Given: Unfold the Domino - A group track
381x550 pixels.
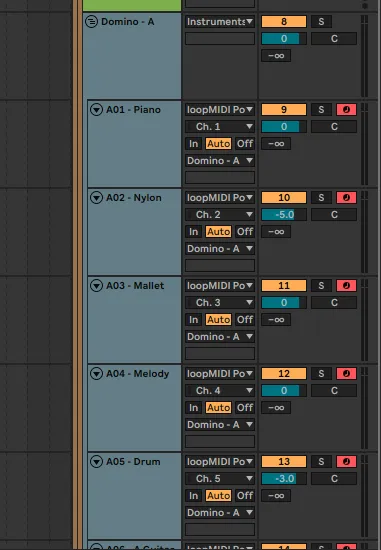Looking at the screenshot, I should tap(92, 22).
